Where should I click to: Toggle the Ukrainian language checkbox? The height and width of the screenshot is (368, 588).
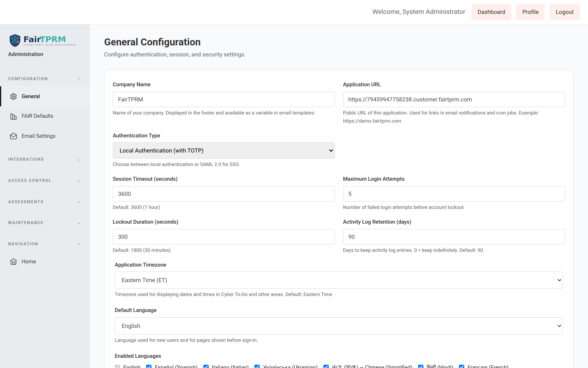pyautogui.click(x=257, y=366)
